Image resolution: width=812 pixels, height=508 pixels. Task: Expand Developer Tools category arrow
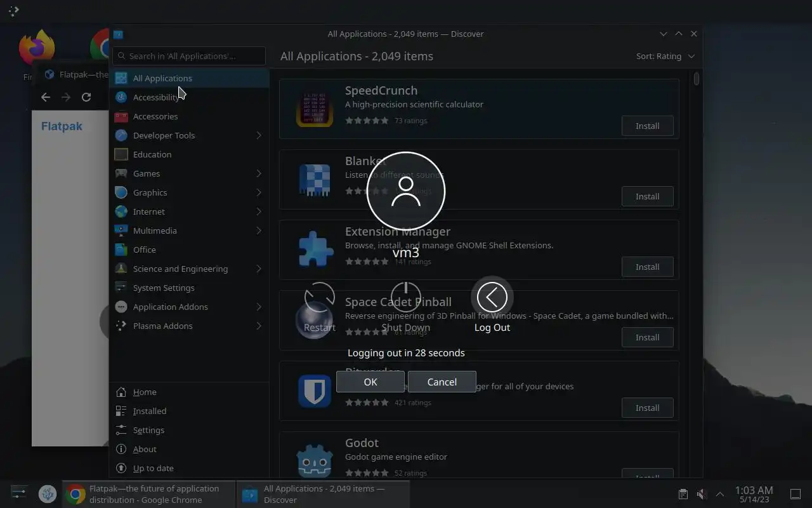point(259,135)
